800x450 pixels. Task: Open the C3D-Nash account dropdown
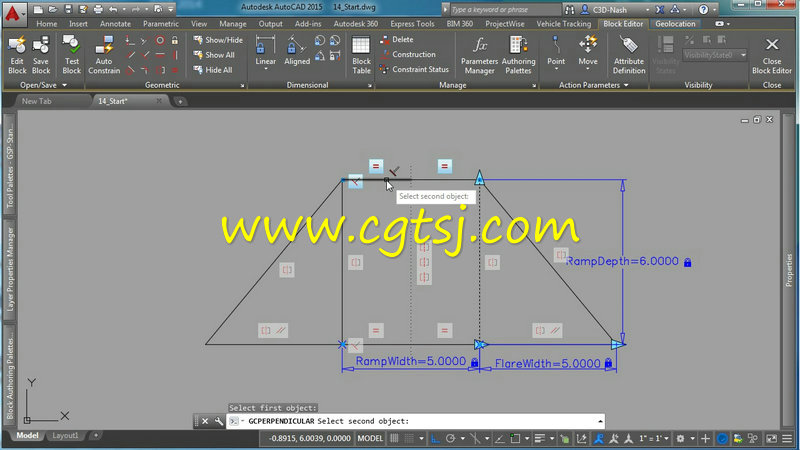[647, 10]
